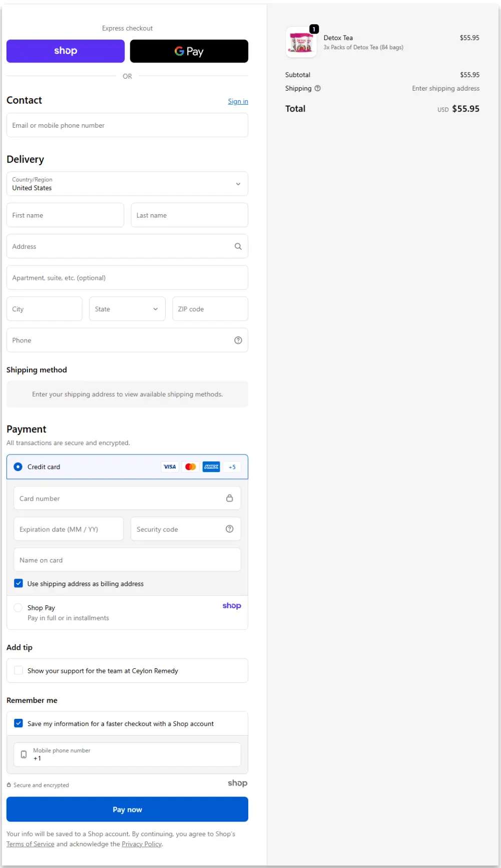Expand the State dropdown
Image resolution: width=501 pixels, height=868 pixels.
[127, 309]
